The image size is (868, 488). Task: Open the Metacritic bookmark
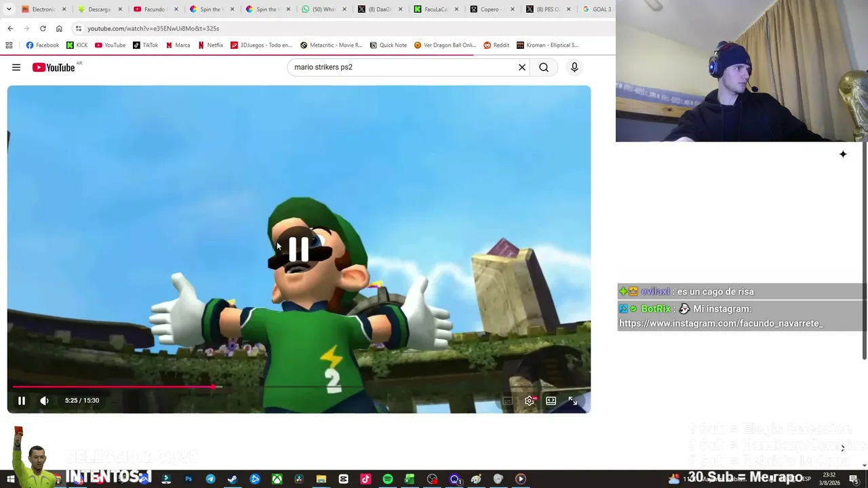pos(331,45)
